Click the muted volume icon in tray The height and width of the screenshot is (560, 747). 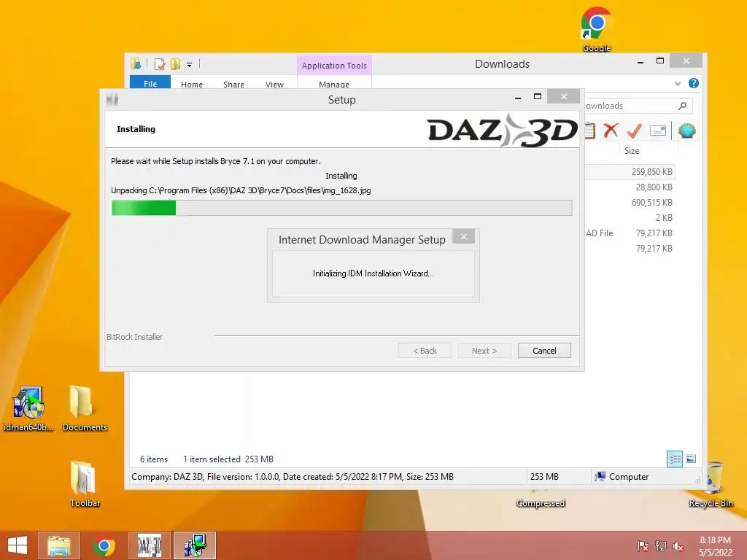coord(678,545)
